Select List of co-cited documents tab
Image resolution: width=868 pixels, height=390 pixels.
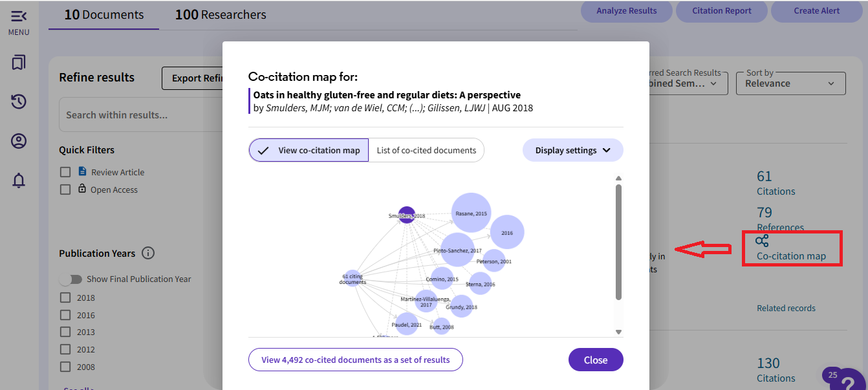click(426, 150)
